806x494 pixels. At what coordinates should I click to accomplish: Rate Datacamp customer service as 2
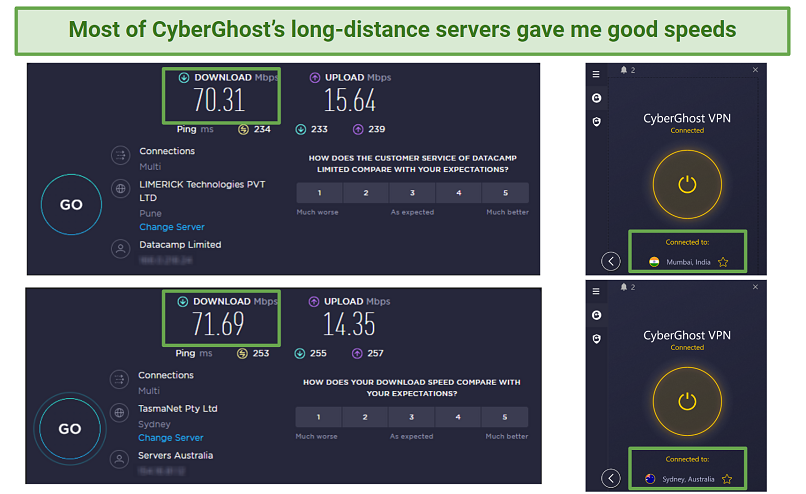click(366, 193)
